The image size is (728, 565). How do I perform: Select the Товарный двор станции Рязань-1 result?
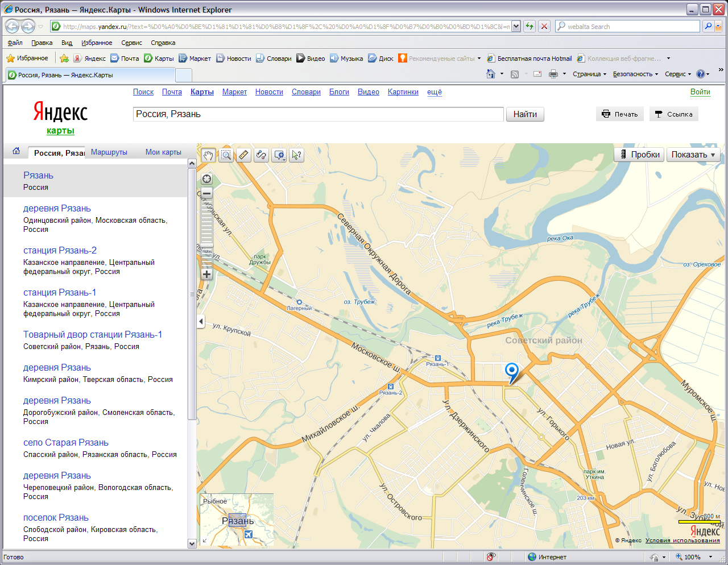(93, 334)
